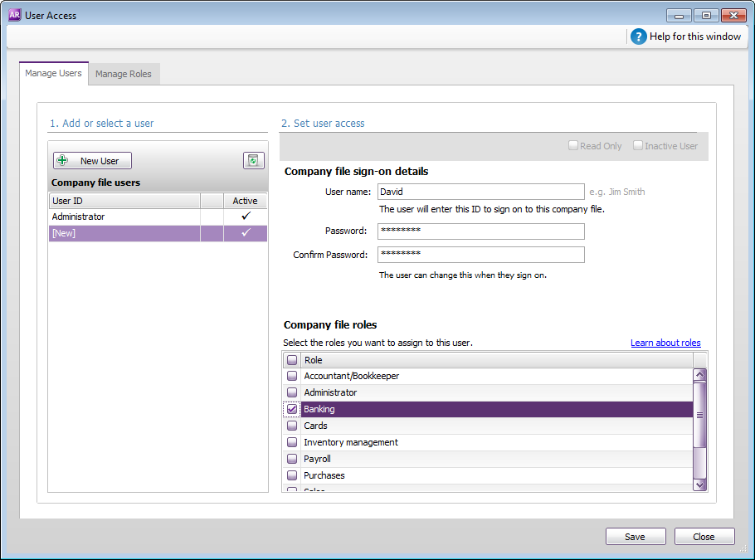Open the Learn about roles link

coord(665,343)
